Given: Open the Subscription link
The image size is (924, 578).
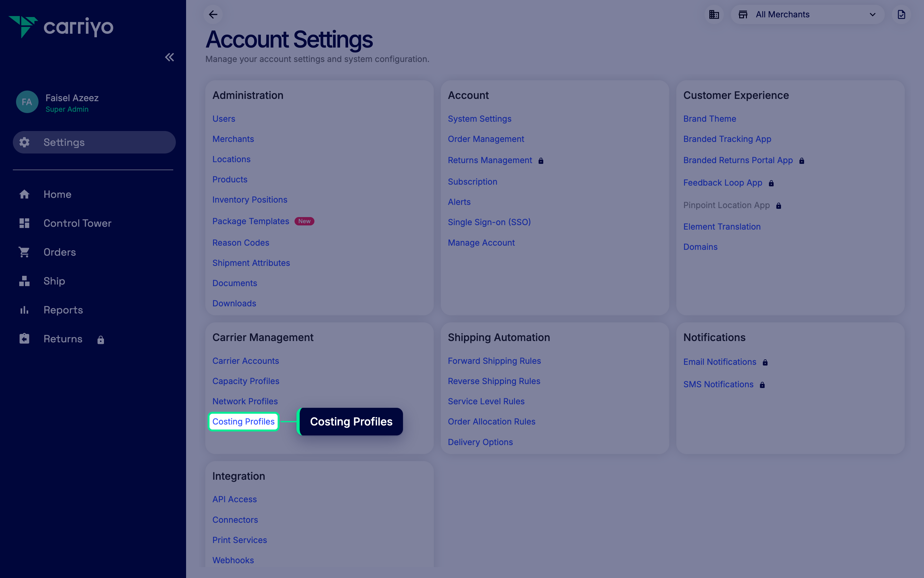Looking at the screenshot, I should (x=472, y=182).
